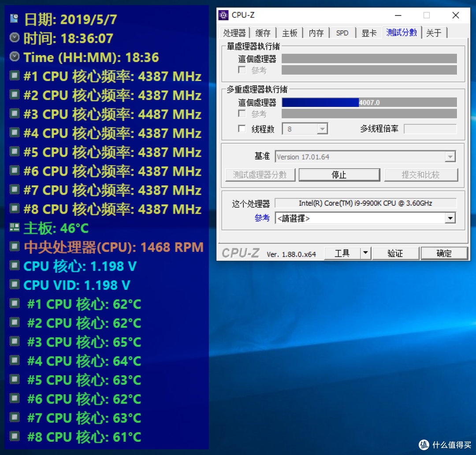Viewport: 476px width, 455px height.
Task: Open the 关于 tab
Action: point(434,33)
